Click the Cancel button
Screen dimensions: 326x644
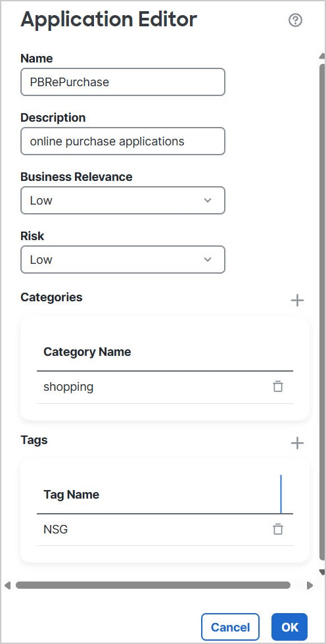[230, 627]
